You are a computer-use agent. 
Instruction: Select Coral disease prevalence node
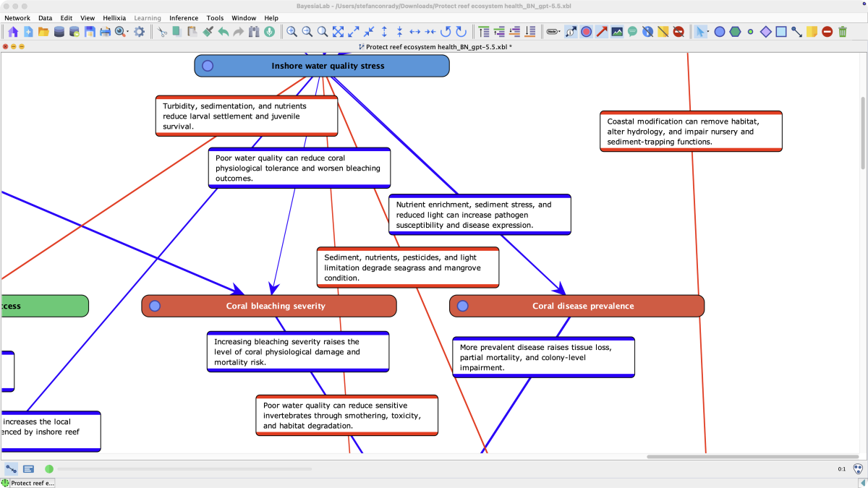576,306
